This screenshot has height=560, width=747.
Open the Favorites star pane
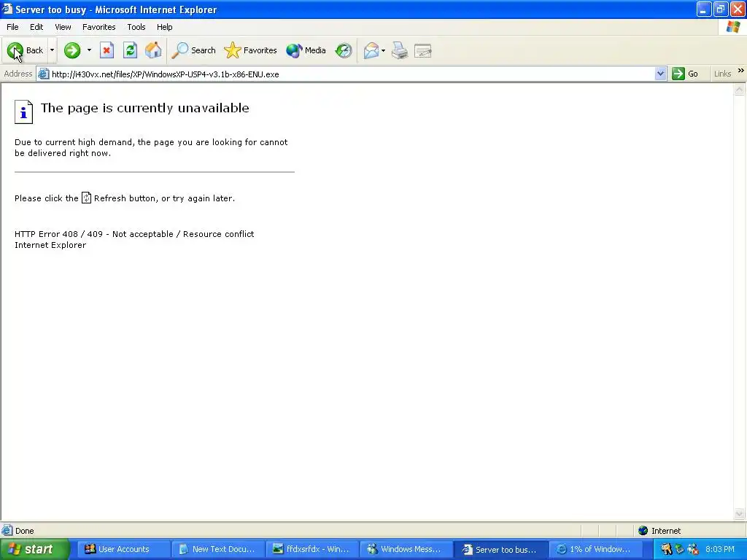tap(251, 50)
